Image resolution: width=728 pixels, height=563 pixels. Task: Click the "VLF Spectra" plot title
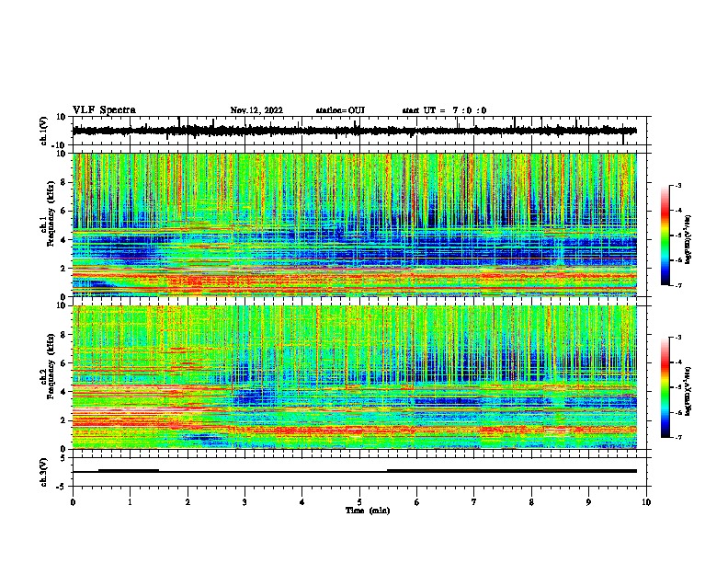[104, 110]
